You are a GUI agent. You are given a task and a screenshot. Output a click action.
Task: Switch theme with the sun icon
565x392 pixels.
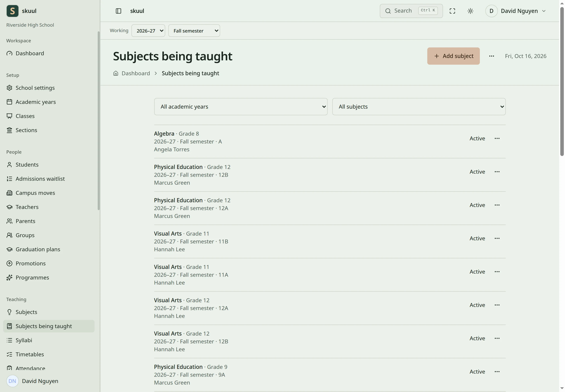470,11
